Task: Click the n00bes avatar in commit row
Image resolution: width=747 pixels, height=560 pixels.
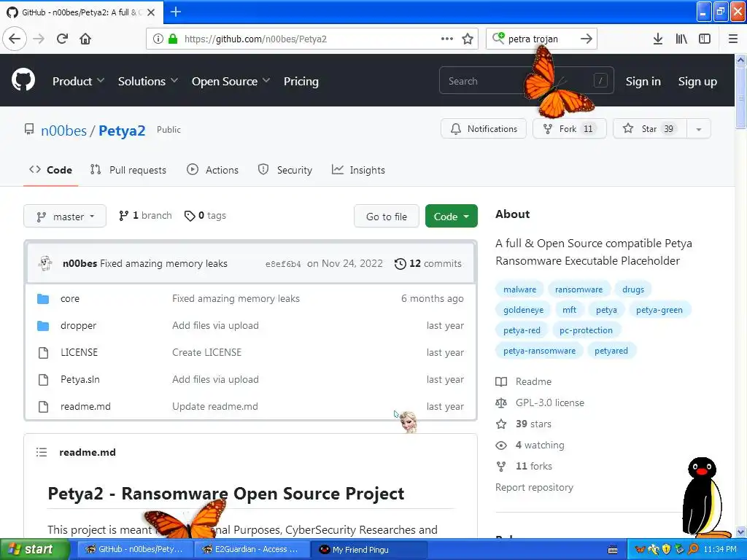Action: click(x=46, y=263)
